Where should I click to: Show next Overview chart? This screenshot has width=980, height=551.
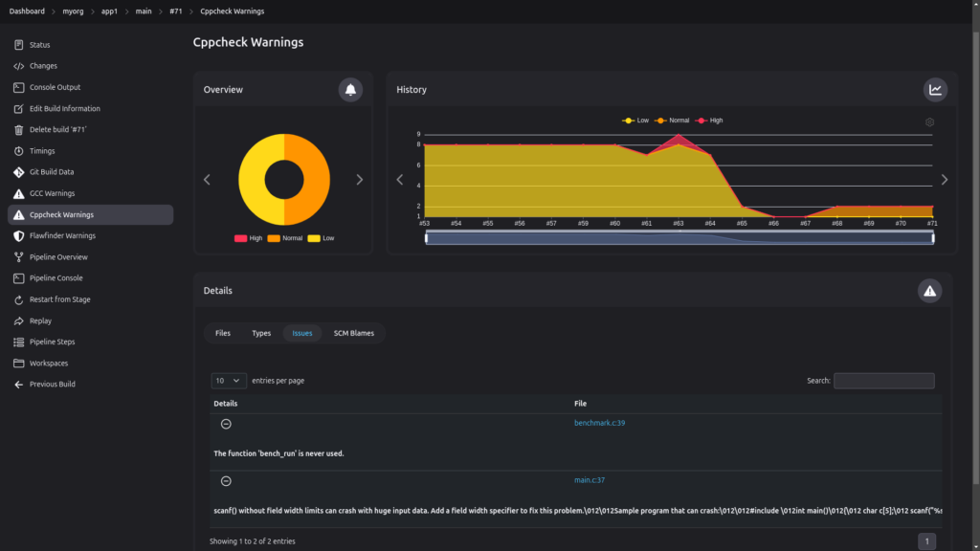[360, 180]
